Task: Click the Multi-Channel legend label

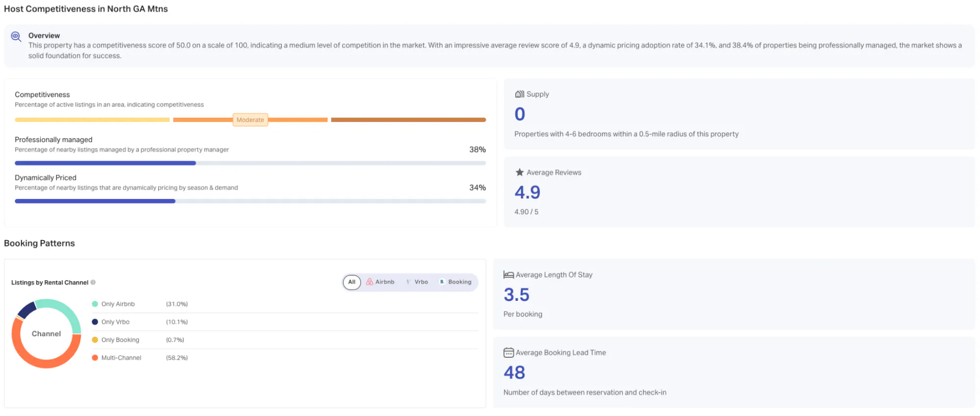Action: click(x=121, y=358)
